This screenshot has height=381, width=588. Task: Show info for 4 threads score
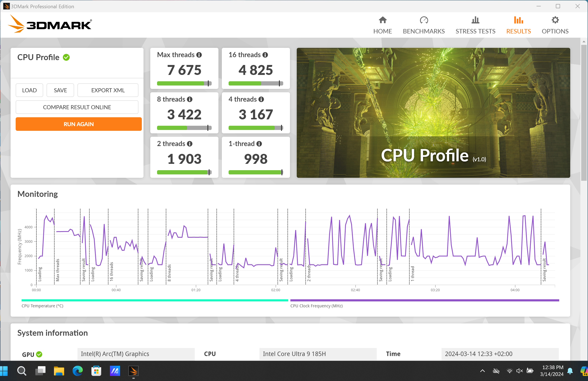tap(261, 99)
